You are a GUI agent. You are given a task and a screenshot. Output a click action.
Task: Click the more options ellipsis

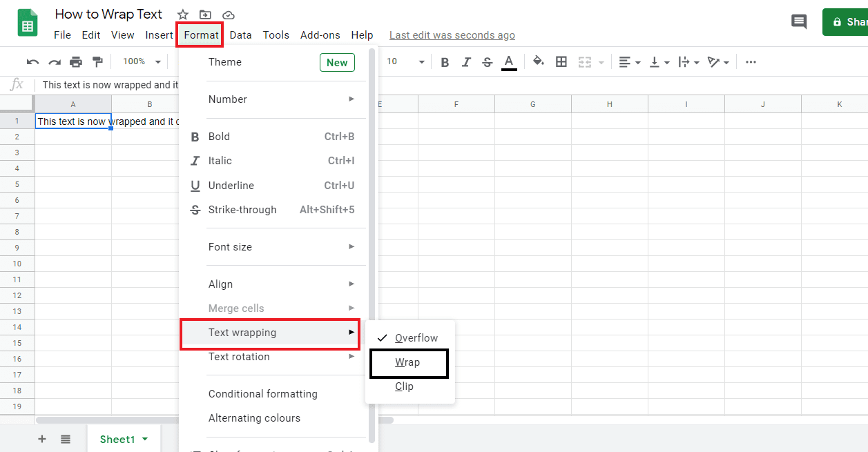click(x=751, y=62)
